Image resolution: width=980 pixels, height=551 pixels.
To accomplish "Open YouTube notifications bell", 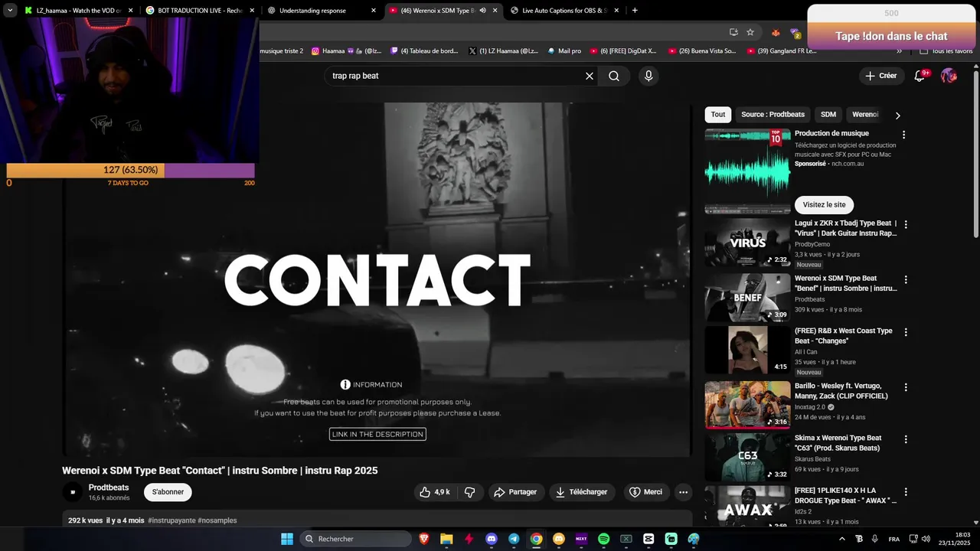I will coord(920,76).
